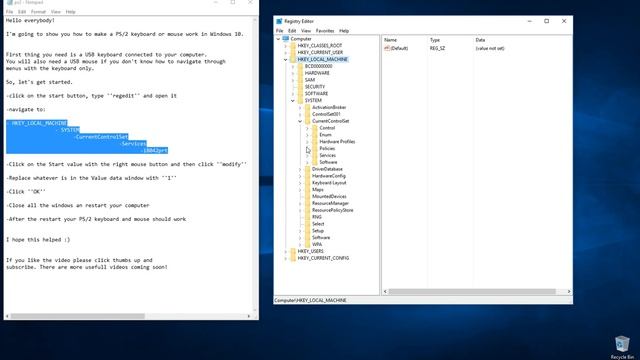Click DriverDatabase folder icon
Viewport: 640px width, 360px height.
pyautogui.click(x=308, y=169)
